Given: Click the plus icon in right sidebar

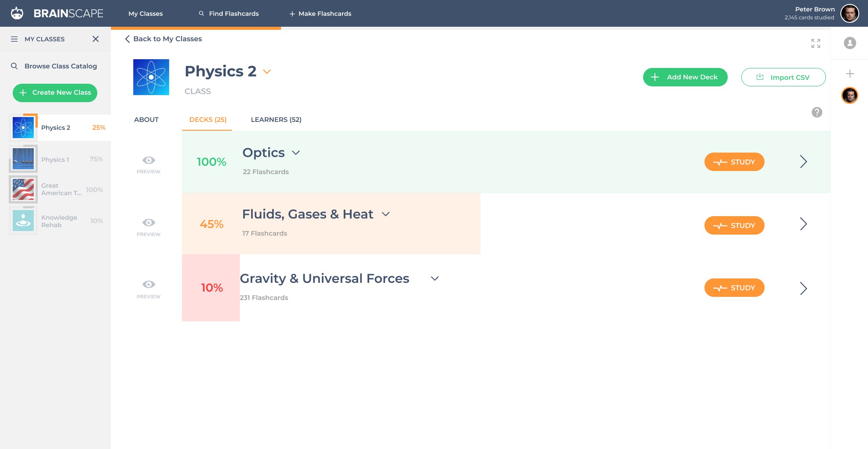Looking at the screenshot, I should click(850, 74).
